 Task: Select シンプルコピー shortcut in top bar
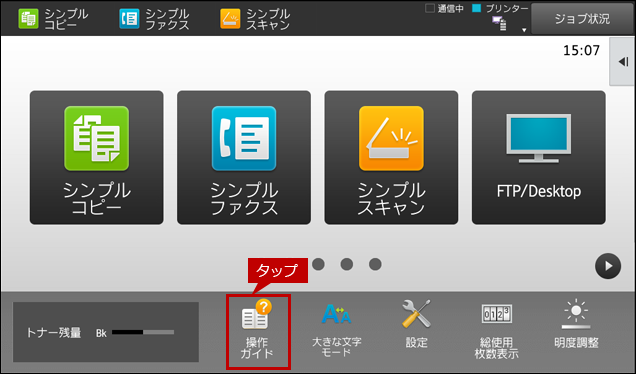tap(53, 19)
